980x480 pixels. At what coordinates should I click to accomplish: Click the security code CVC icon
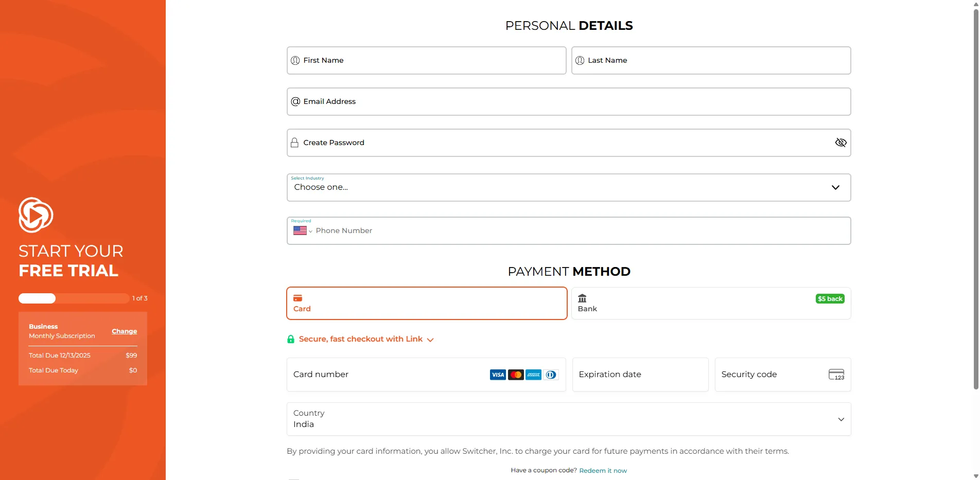[836, 375]
